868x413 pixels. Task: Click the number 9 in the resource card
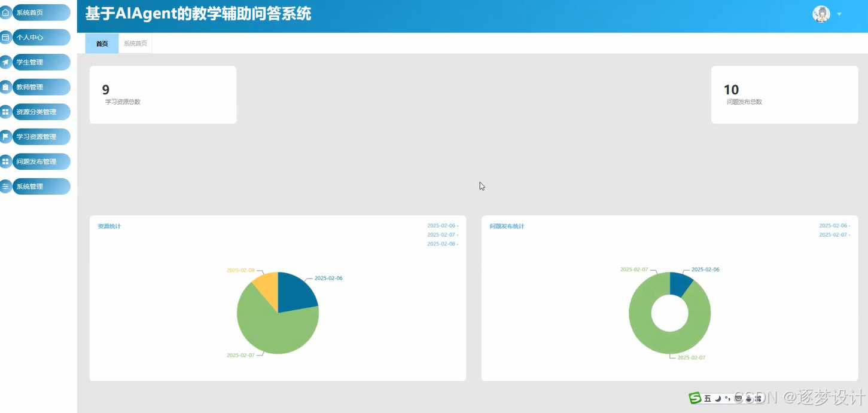106,90
